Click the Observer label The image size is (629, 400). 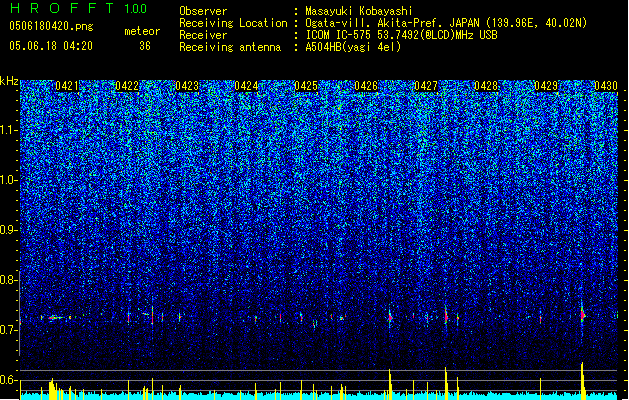pyautogui.click(x=203, y=11)
